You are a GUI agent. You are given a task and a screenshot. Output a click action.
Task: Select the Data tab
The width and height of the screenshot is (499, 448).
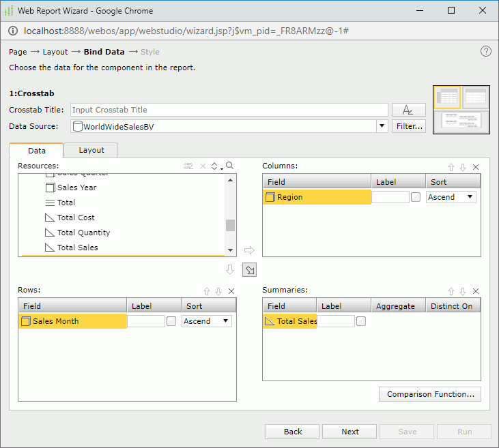(x=37, y=150)
